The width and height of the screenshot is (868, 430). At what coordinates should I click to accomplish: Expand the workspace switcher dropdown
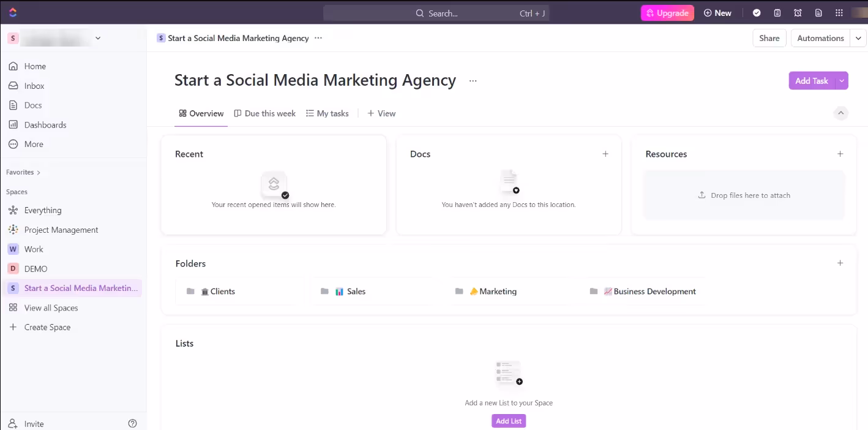(97, 37)
